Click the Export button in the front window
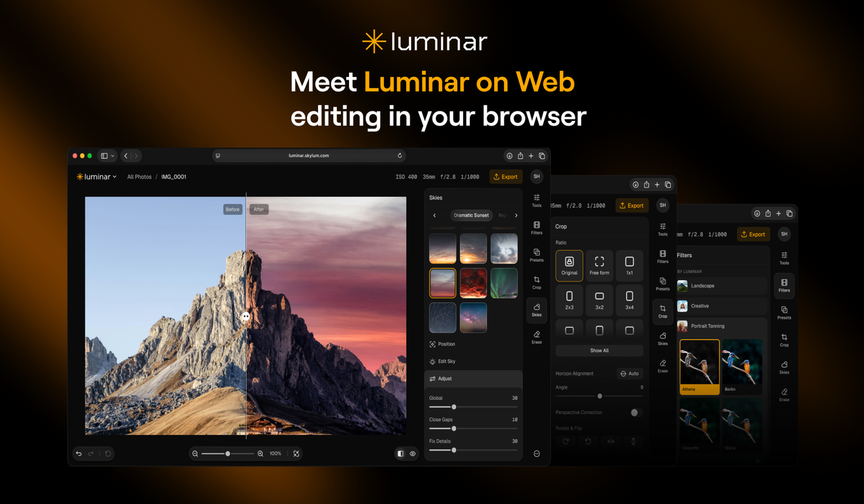Image resolution: width=864 pixels, height=504 pixels. pos(506,177)
